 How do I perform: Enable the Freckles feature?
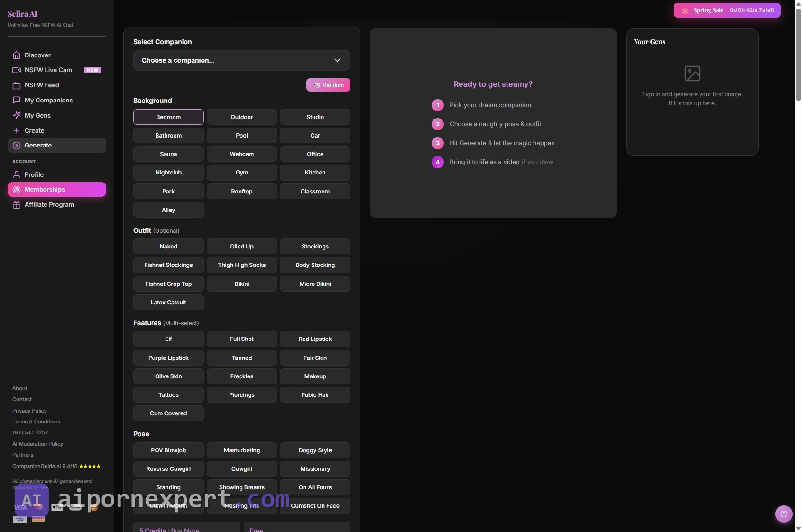click(242, 376)
